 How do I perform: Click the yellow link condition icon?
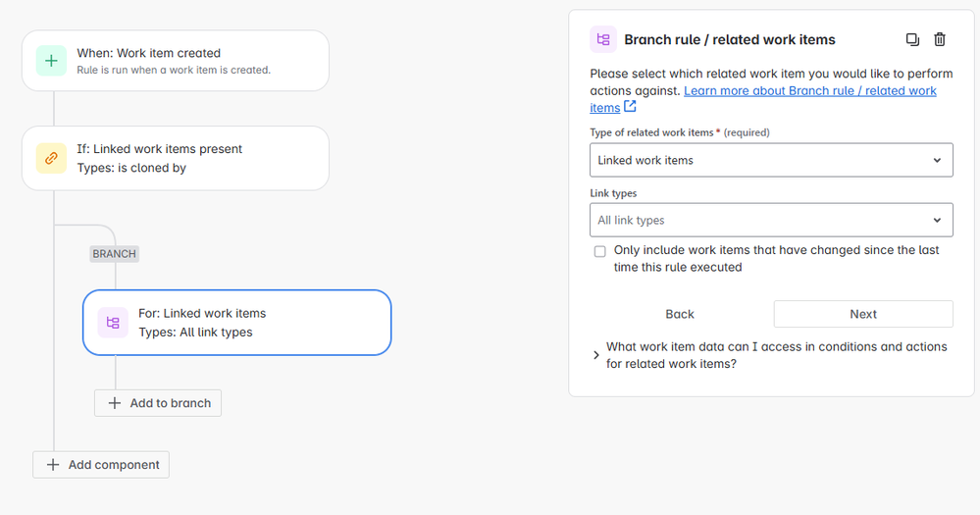click(51, 158)
